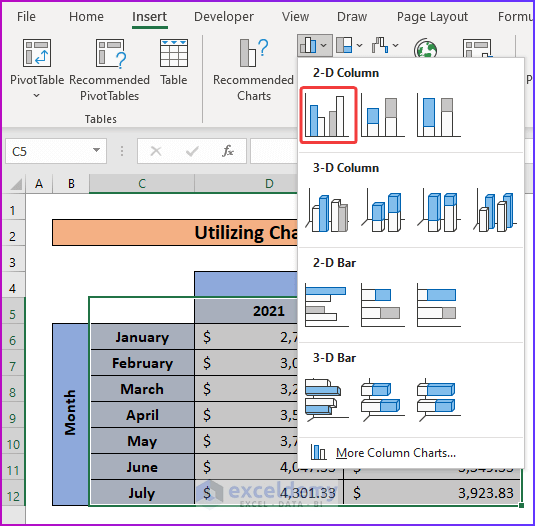This screenshot has width=535, height=526.
Task: Open the Name Box dropdown arrow
Action: pyautogui.click(x=97, y=150)
